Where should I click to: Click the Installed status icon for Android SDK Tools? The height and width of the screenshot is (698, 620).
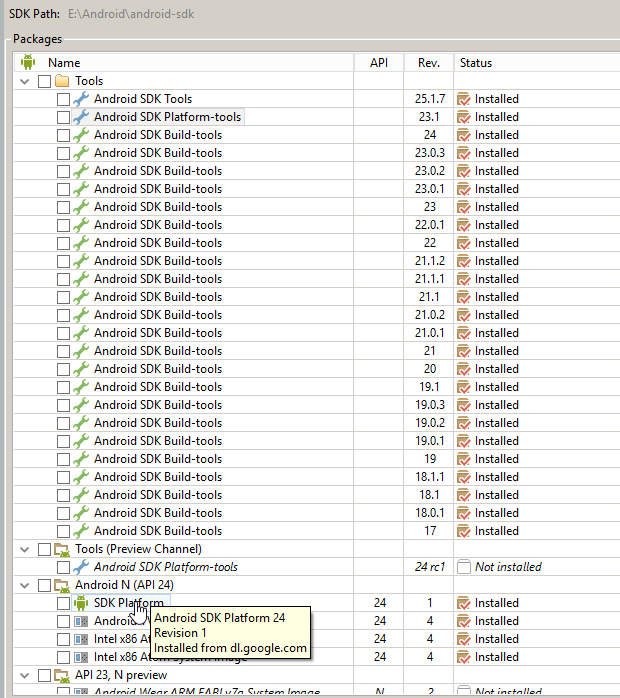[x=464, y=99]
